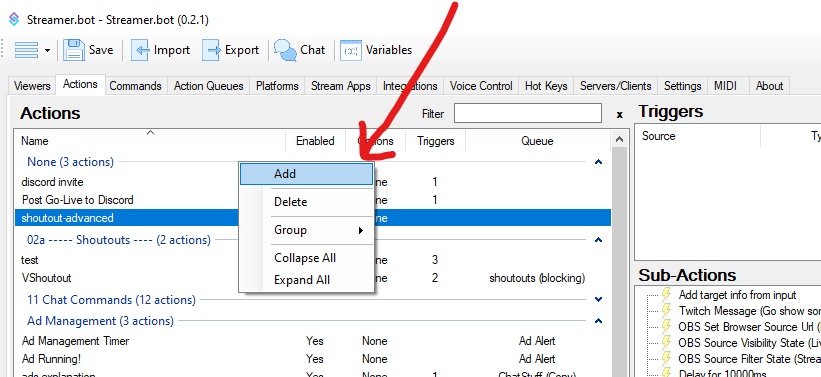
Task: Open the Stream Apps tab
Action: (340, 86)
